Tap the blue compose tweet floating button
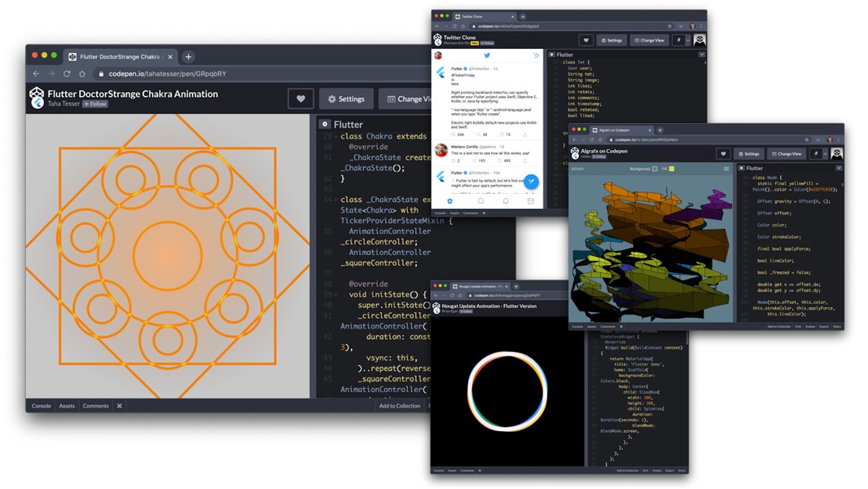This screenshot has height=489, width=868. click(x=530, y=182)
